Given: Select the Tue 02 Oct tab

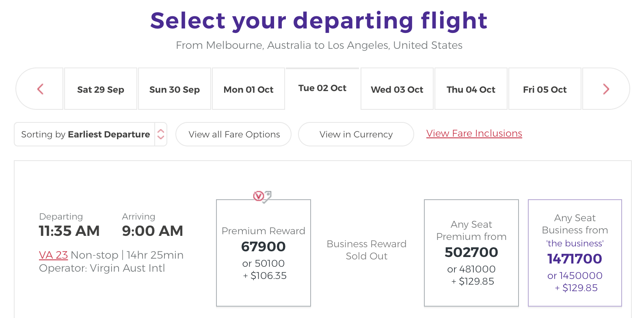Looking at the screenshot, I should coord(322,88).
